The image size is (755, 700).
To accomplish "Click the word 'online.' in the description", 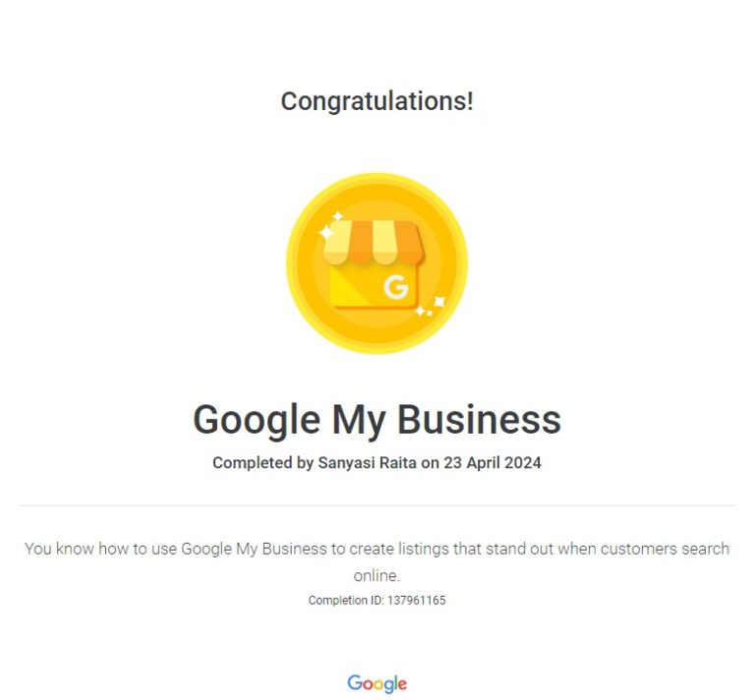I will pos(377,575).
